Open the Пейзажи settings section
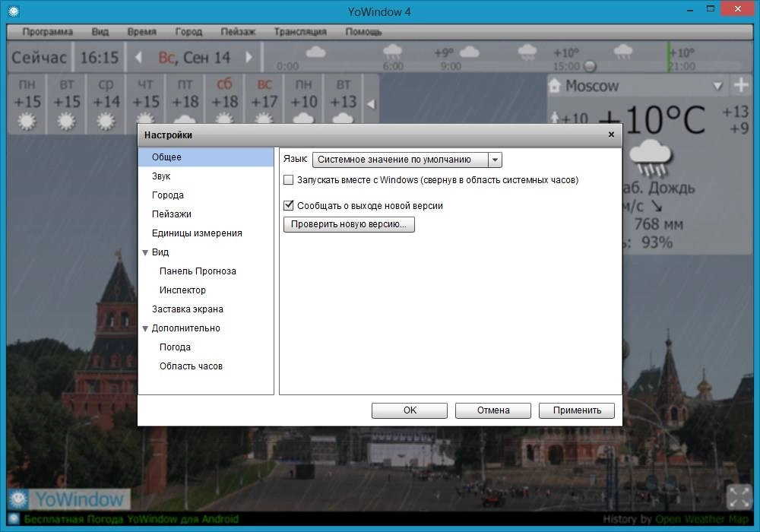Image resolution: width=760 pixels, height=532 pixels. pos(206,214)
